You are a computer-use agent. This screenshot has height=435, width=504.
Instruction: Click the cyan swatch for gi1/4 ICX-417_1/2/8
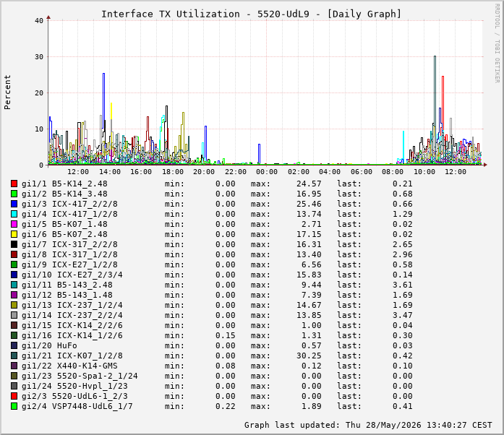(14, 214)
